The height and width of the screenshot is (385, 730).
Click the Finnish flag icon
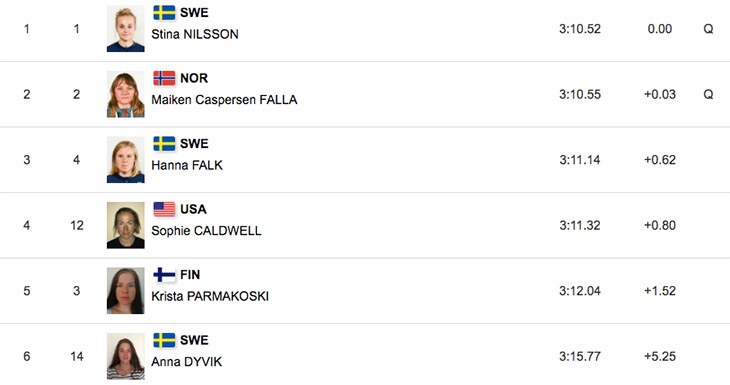tap(164, 275)
